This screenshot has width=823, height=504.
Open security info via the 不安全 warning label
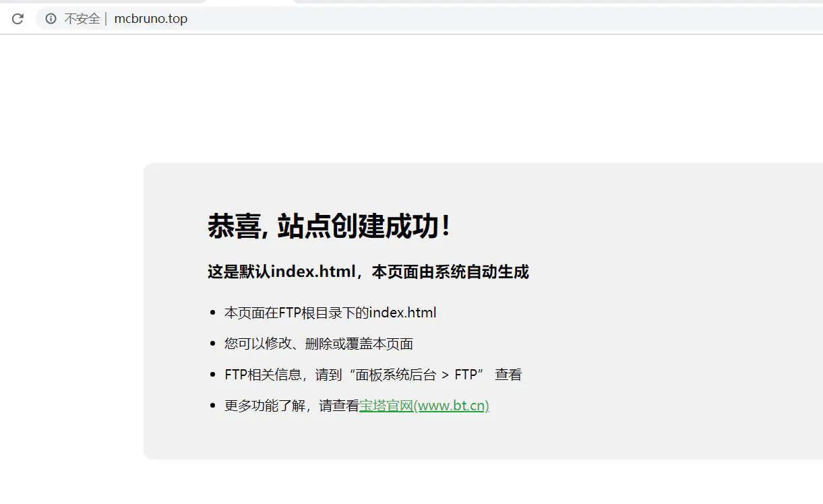click(x=74, y=18)
